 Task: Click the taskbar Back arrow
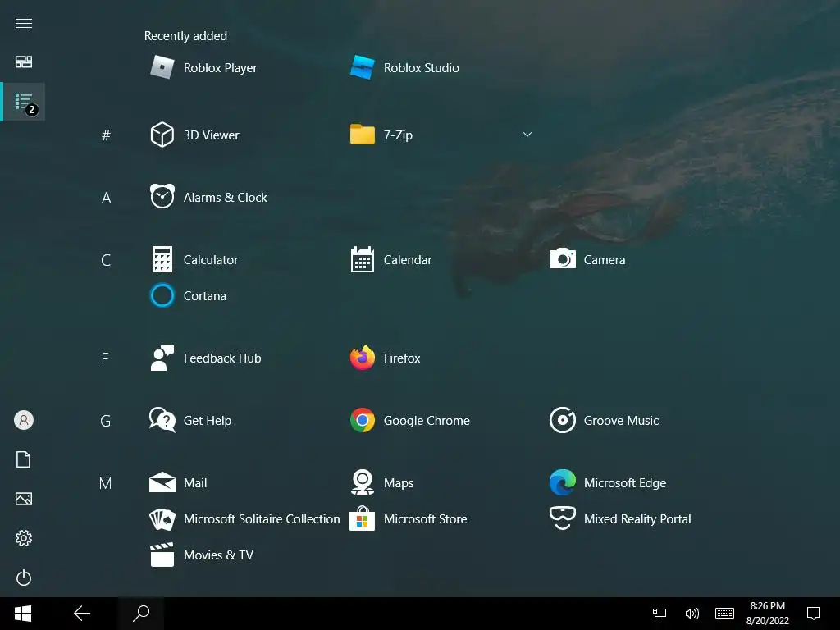(x=81, y=614)
